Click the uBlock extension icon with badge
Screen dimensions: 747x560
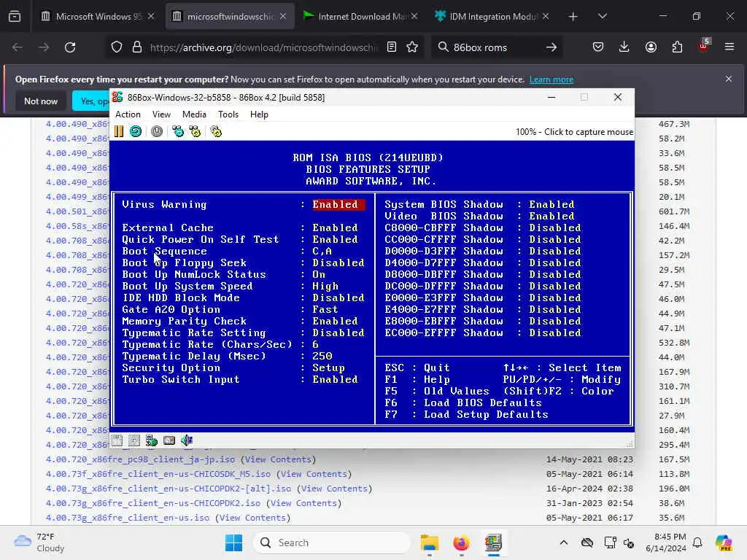704,46
